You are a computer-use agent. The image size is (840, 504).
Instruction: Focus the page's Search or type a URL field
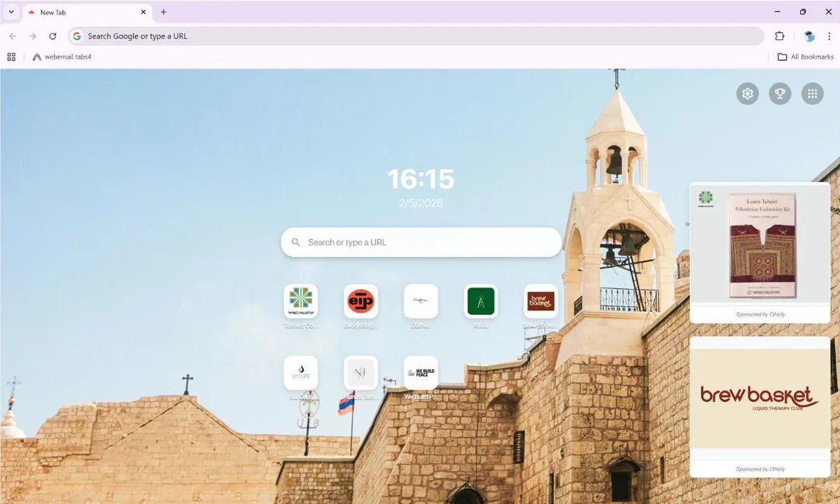click(x=421, y=242)
